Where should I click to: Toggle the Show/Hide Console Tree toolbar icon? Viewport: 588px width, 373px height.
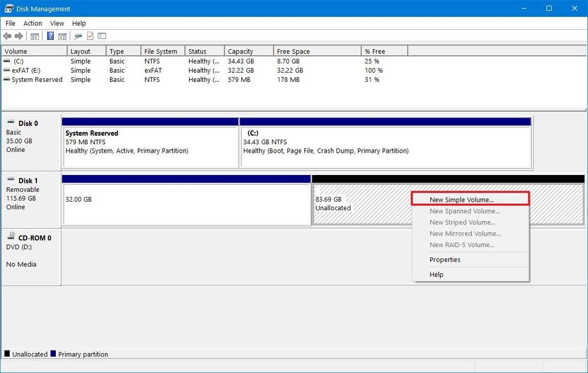35,36
